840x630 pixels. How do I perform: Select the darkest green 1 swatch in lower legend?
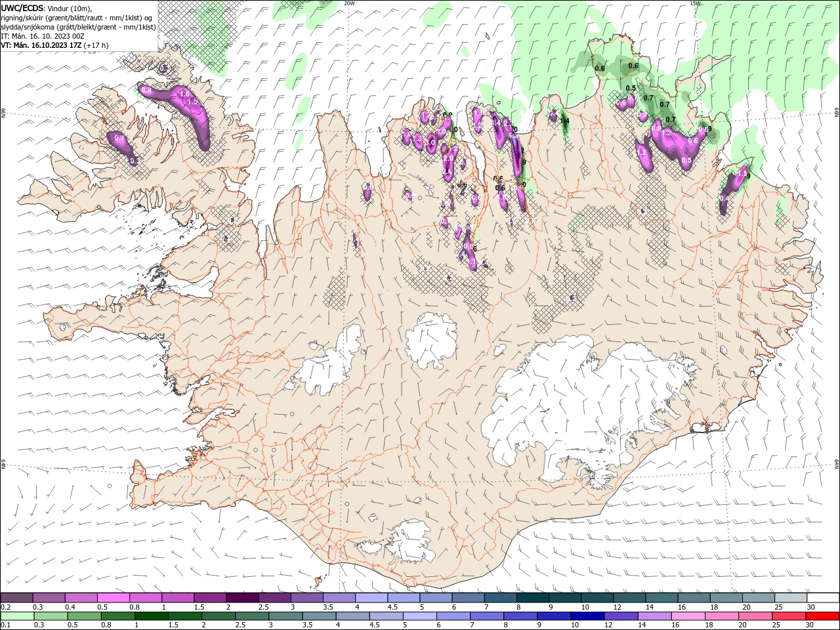point(152,616)
